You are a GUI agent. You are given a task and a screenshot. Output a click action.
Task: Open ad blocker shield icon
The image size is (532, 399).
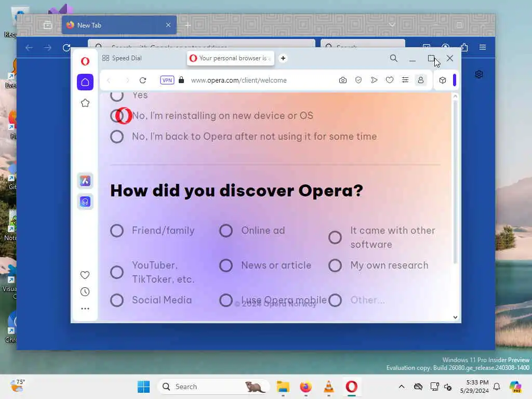(358, 81)
